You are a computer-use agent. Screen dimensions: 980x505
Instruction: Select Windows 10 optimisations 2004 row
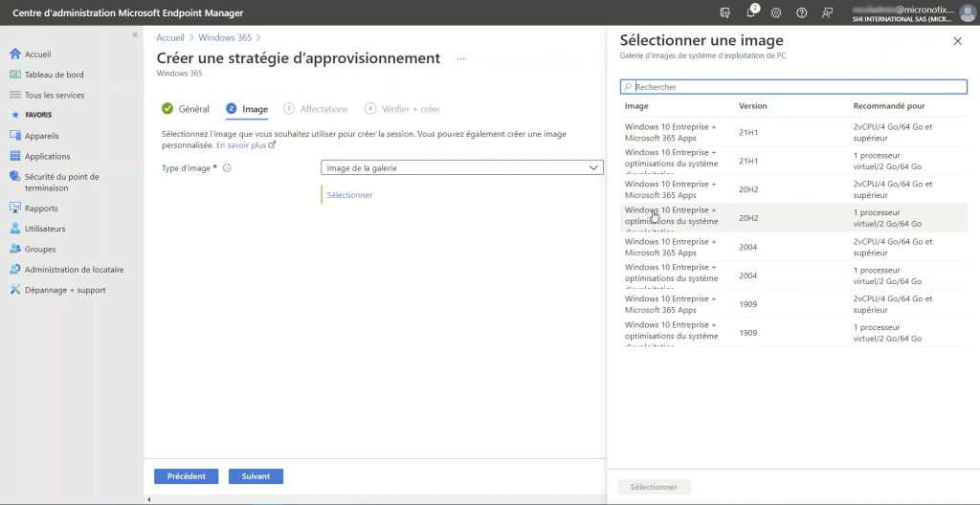click(793, 275)
